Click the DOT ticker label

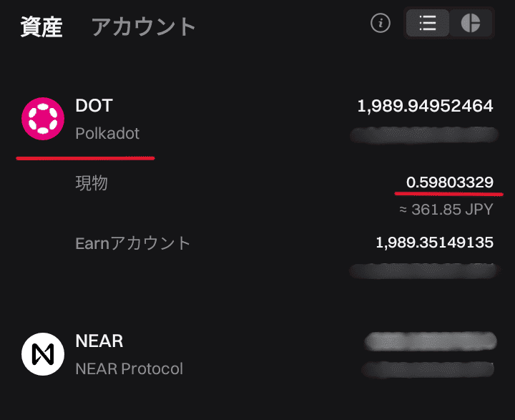click(94, 106)
